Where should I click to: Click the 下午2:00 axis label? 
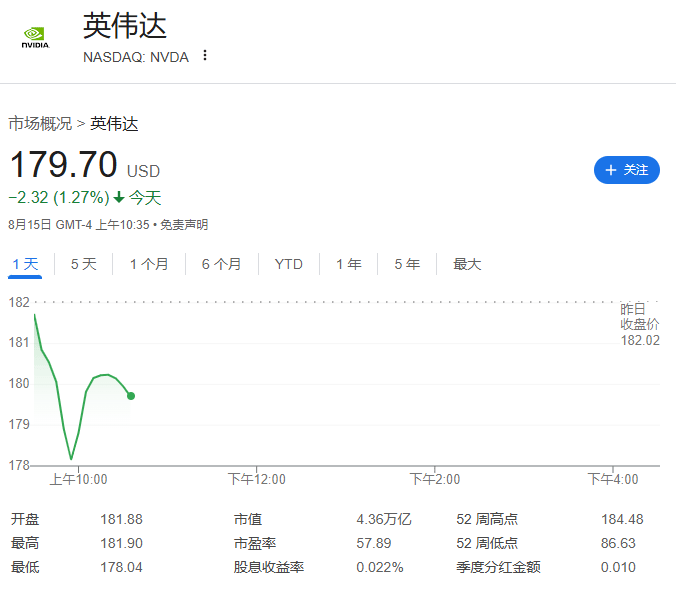(435, 479)
